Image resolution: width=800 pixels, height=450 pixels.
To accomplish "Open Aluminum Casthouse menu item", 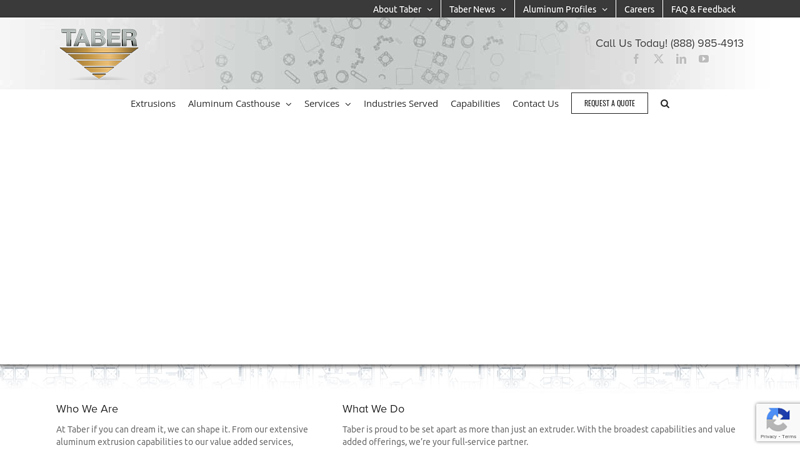I will [234, 104].
